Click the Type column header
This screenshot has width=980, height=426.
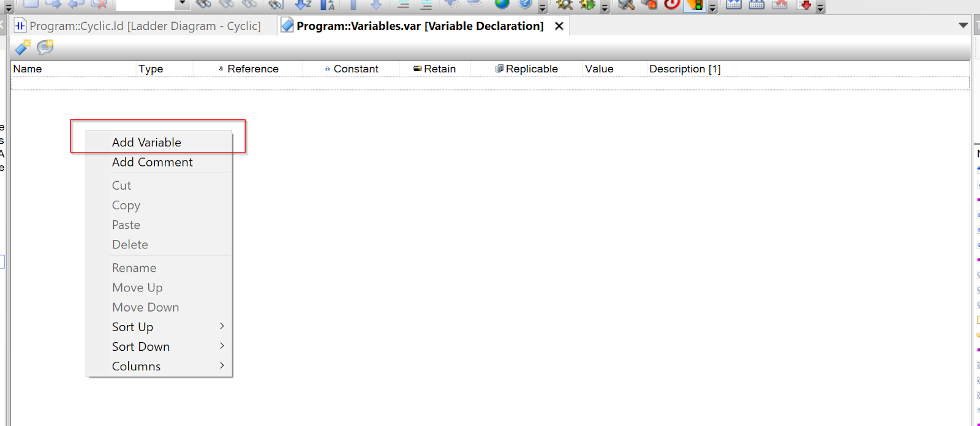tap(165, 69)
